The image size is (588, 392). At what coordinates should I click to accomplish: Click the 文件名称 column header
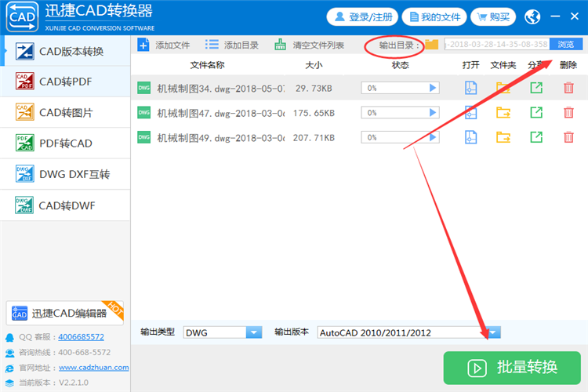[208, 65]
